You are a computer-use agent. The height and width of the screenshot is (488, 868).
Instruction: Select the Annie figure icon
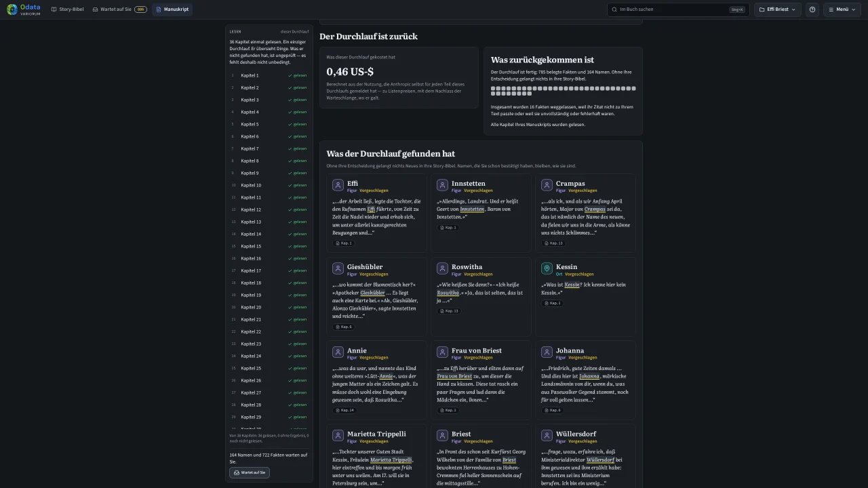338,352
